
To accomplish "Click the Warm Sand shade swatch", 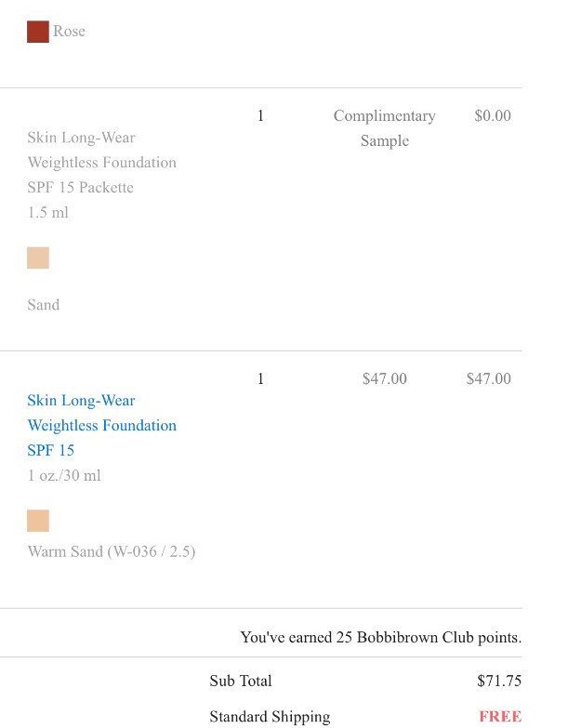I will tap(38, 521).
